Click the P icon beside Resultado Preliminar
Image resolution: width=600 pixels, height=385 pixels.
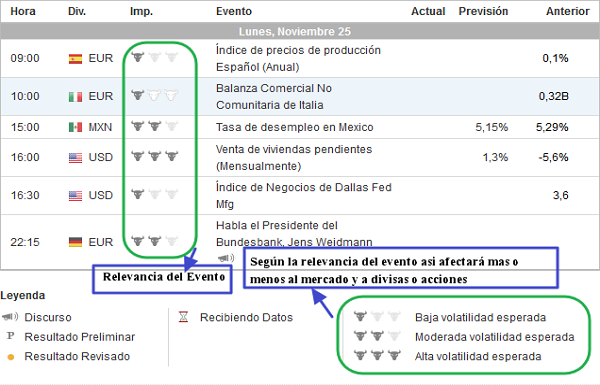pos(11,336)
